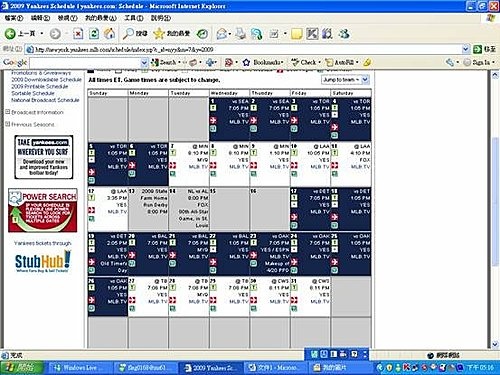Click the Go arrow beside address bar

click(x=478, y=49)
